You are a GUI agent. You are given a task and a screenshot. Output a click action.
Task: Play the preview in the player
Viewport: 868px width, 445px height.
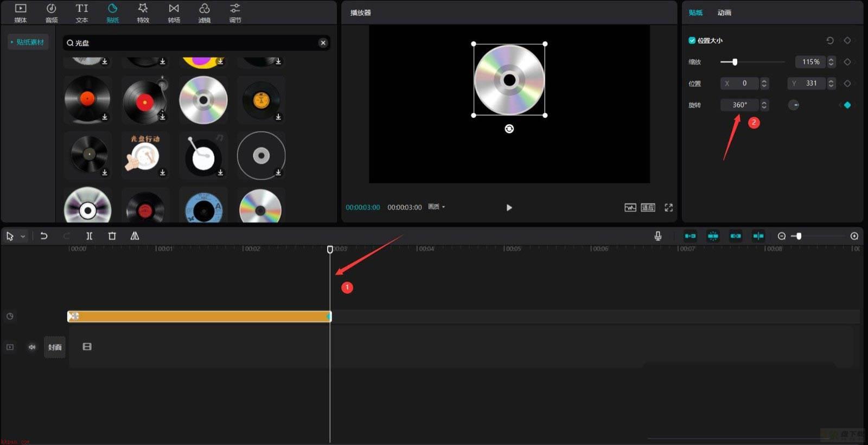[509, 207]
